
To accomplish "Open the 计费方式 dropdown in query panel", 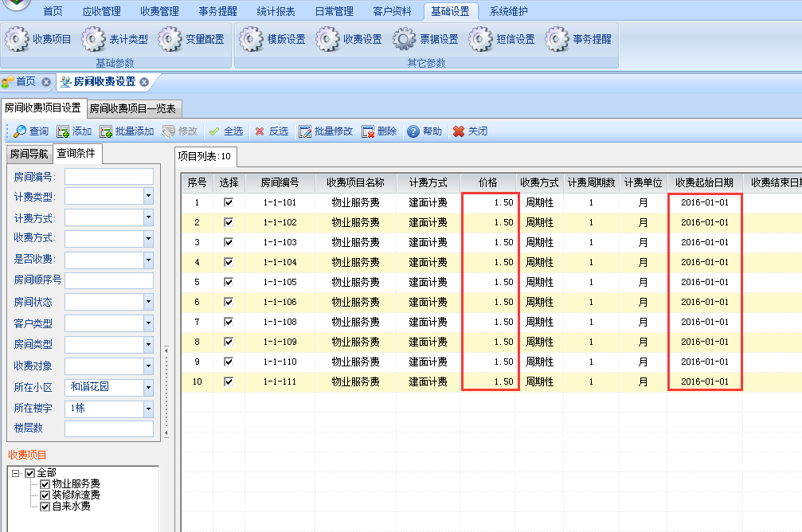I will [148, 217].
